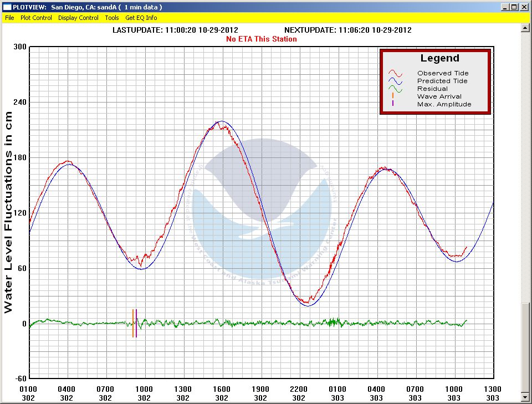Maximize the PLOTVIEW window
Screen dimensions: 532x404
515,7
